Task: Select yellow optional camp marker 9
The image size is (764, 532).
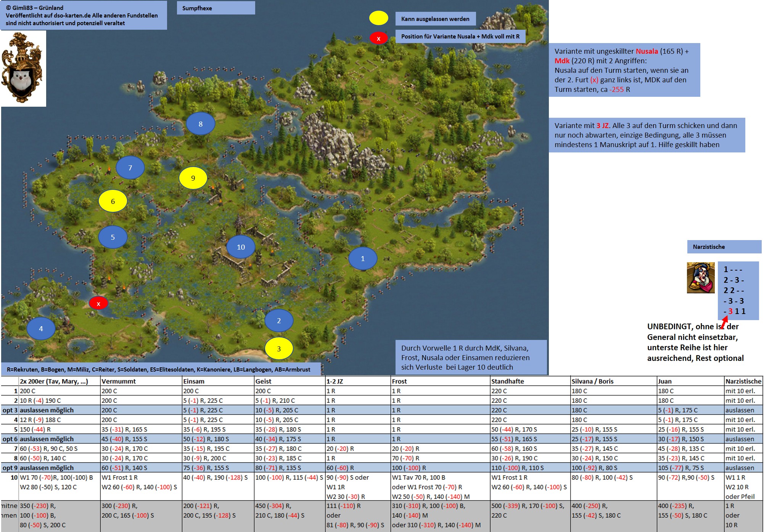Action: click(193, 178)
